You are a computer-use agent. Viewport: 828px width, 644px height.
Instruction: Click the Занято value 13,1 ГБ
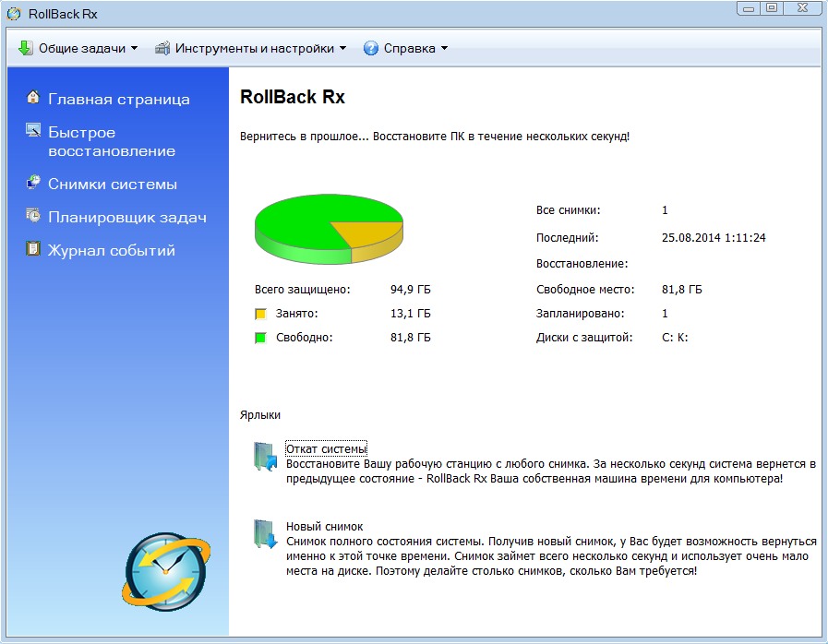(410, 314)
